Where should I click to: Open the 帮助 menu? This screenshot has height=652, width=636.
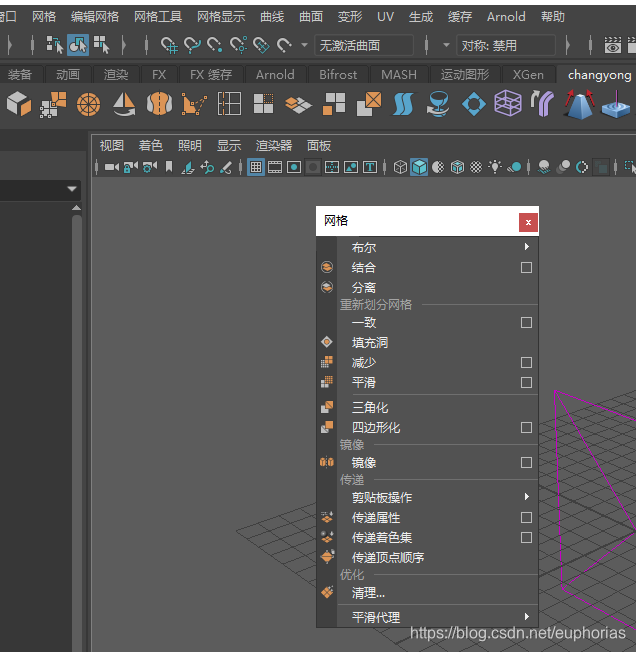552,17
